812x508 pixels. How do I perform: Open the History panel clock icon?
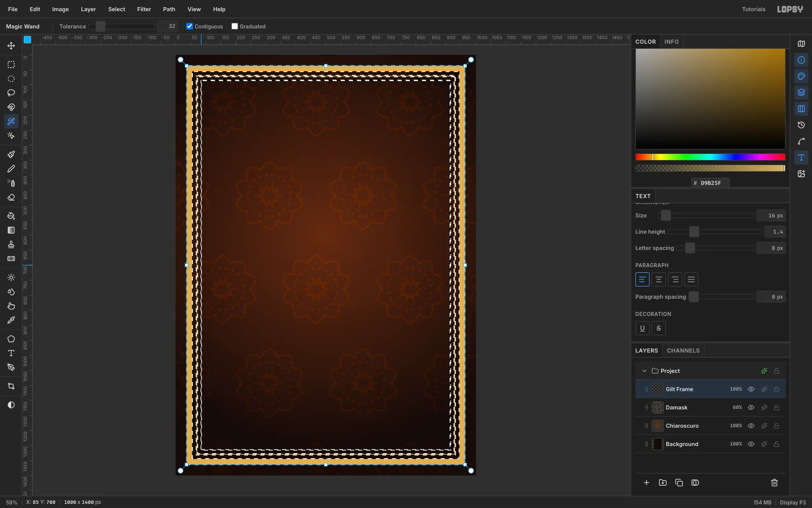coord(801,125)
